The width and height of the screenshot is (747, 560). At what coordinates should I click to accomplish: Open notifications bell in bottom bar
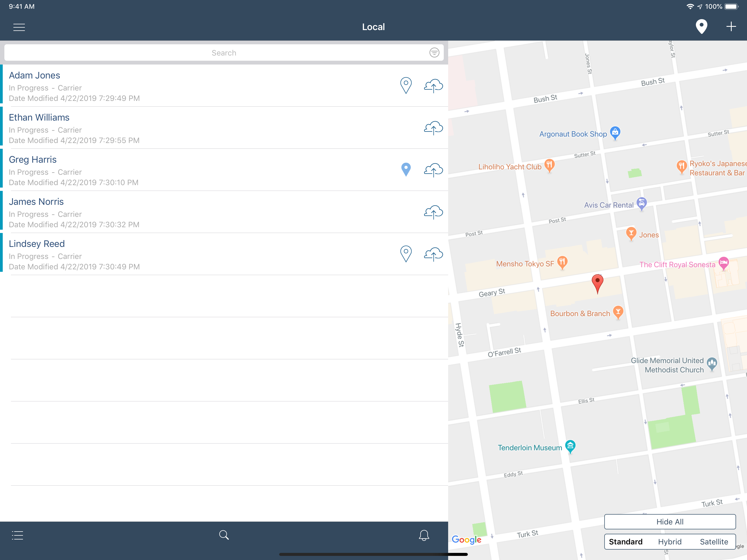pyautogui.click(x=424, y=535)
